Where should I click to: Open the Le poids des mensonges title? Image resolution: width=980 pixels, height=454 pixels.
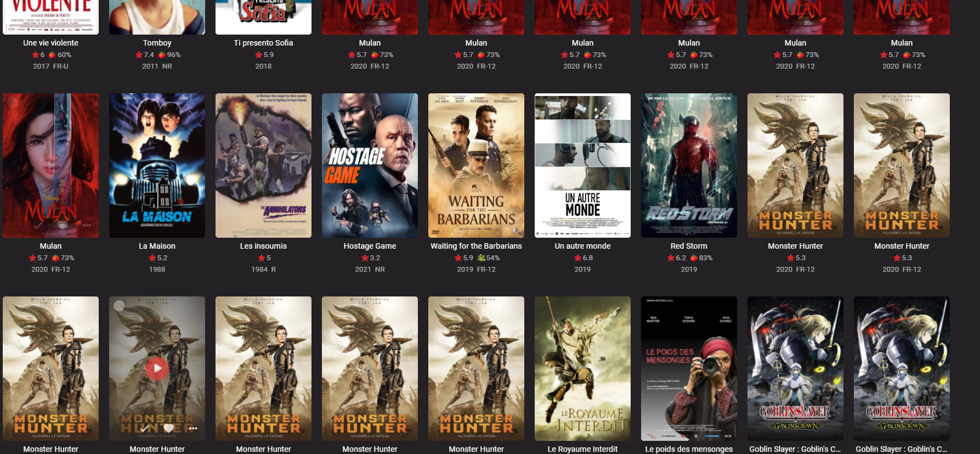coord(689,449)
